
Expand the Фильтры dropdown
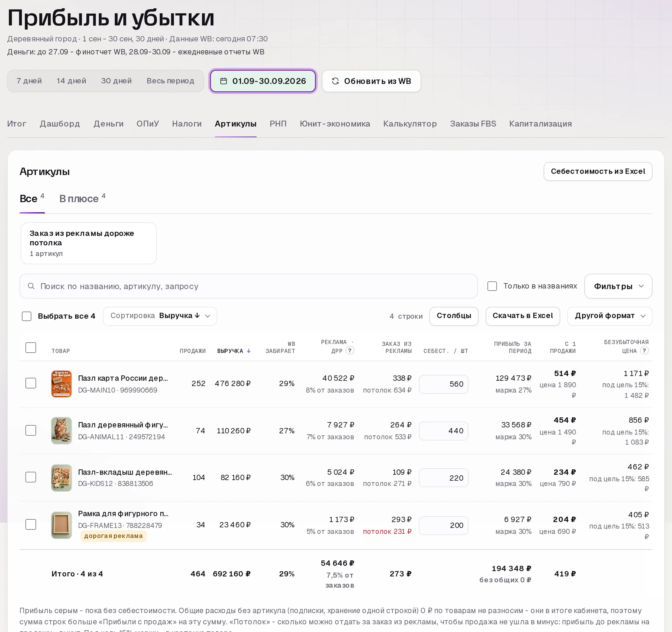[618, 286]
